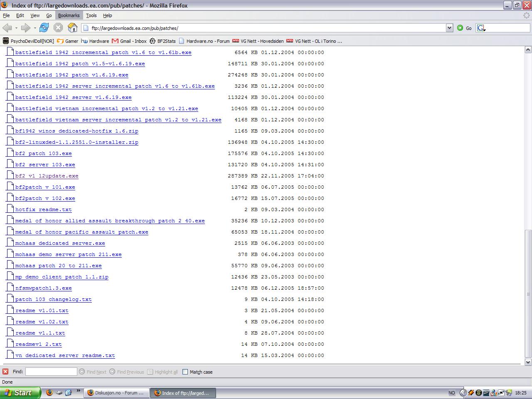Open the search engine selector icon
Viewport: 532px width, 399px height.
pos(481,28)
